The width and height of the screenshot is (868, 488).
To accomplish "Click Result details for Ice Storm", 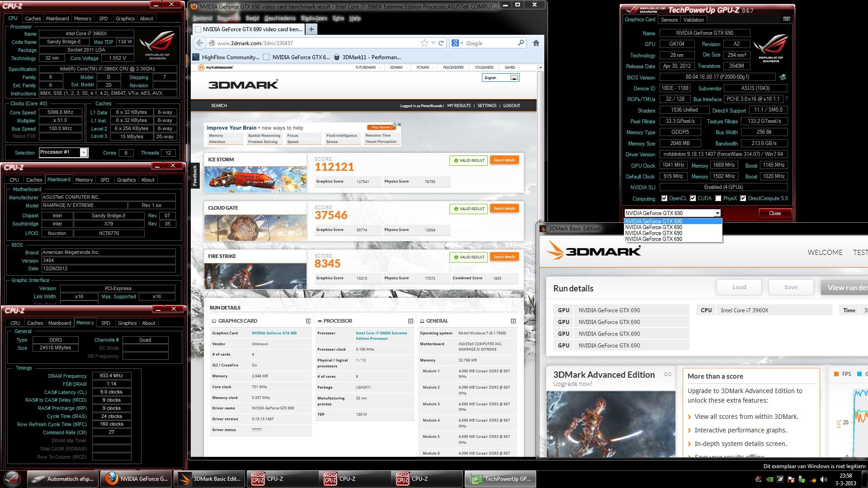I will coord(504,160).
